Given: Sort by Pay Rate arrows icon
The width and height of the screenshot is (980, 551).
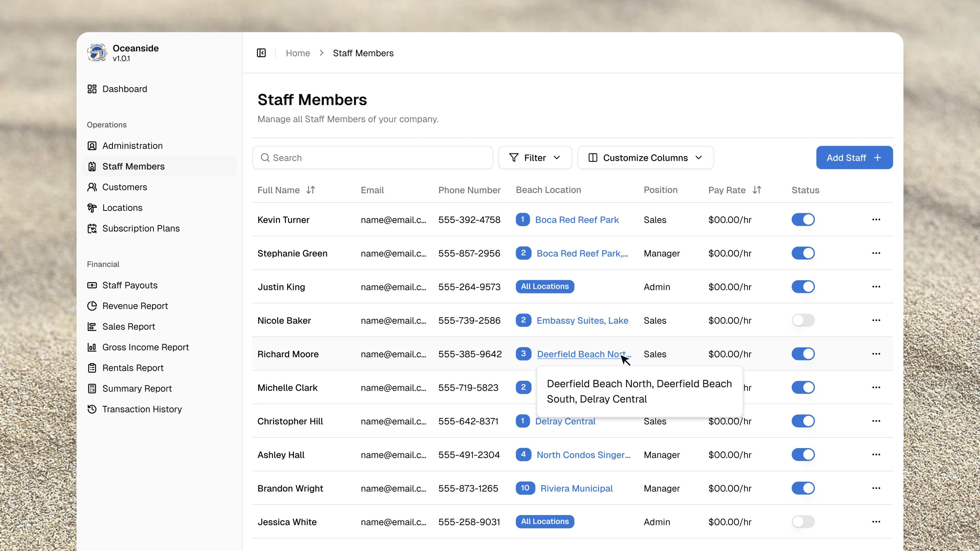Looking at the screenshot, I should [757, 190].
